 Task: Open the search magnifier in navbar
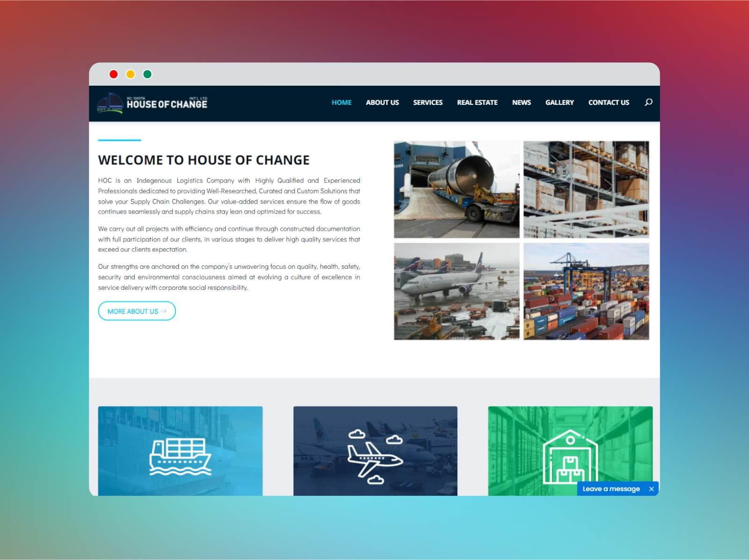coord(648,102)
